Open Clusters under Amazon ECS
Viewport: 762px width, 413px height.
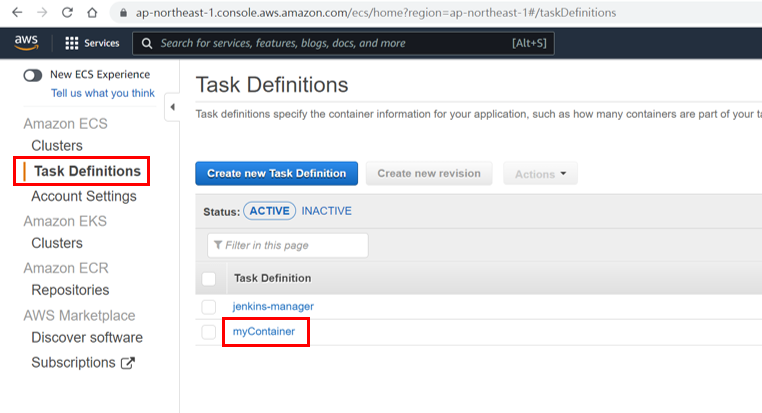click(x=57, y=146)
